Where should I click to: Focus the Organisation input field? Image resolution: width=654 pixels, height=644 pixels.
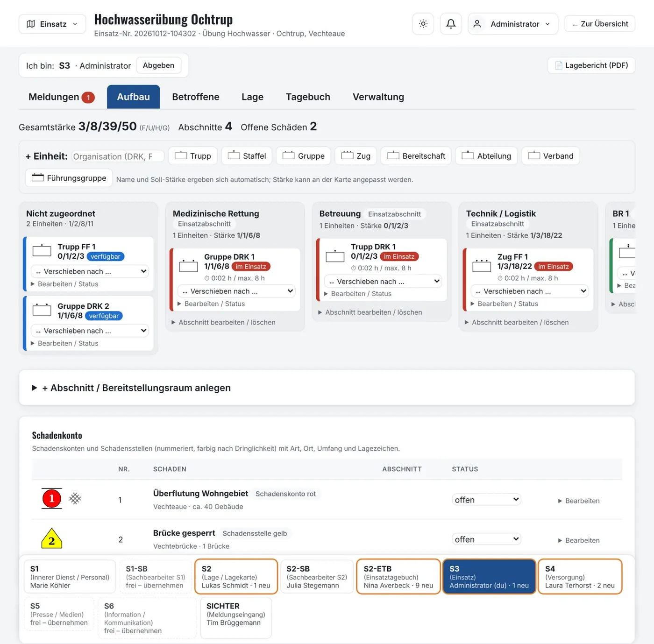coord(118,156)
